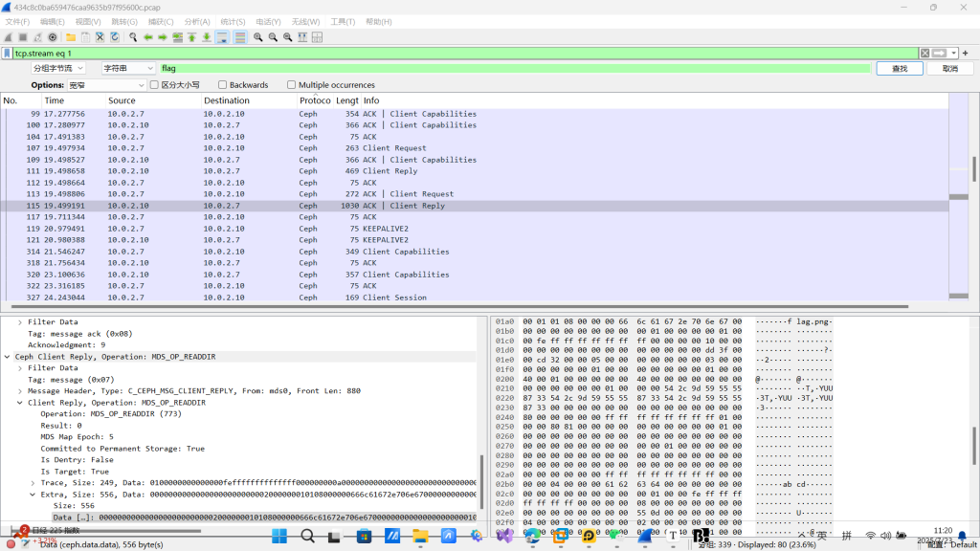Toggle auto-scroll during live capture icon
Screen dimensions: 980x551
click(222, 37)
